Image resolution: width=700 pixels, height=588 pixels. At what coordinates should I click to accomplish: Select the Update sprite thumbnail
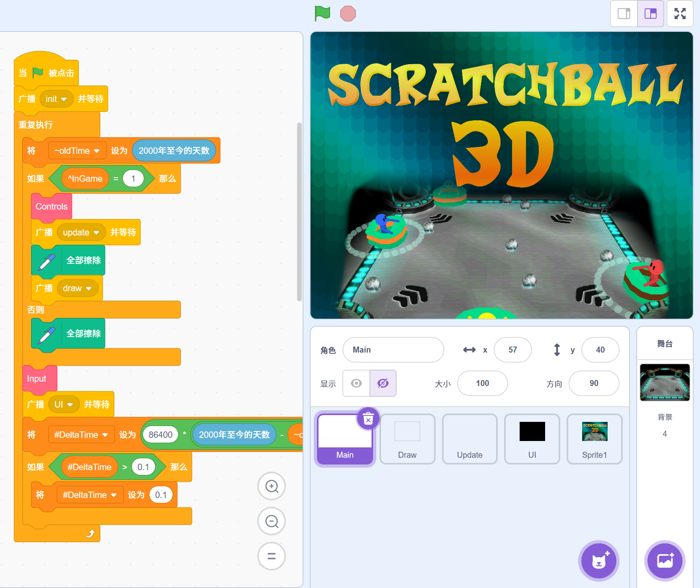[469, 439]
